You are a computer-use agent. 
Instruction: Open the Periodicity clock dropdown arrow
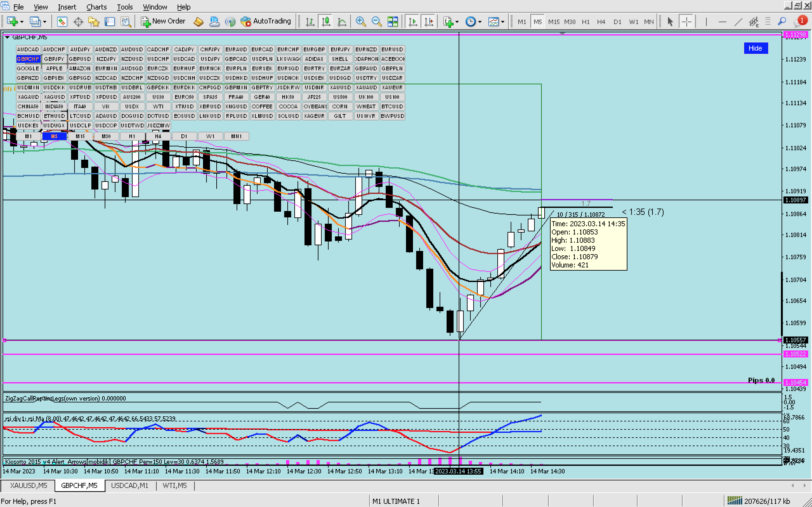(480, 22)
